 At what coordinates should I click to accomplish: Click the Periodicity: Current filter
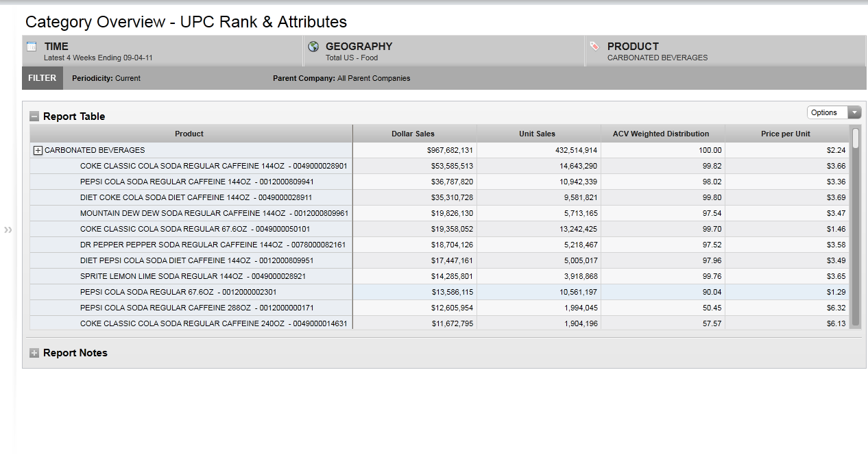[x=106, y=78]
